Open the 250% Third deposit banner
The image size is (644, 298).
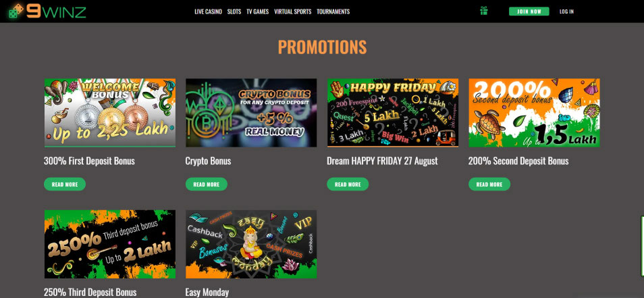pyautogui.click(x=109, y=244)
